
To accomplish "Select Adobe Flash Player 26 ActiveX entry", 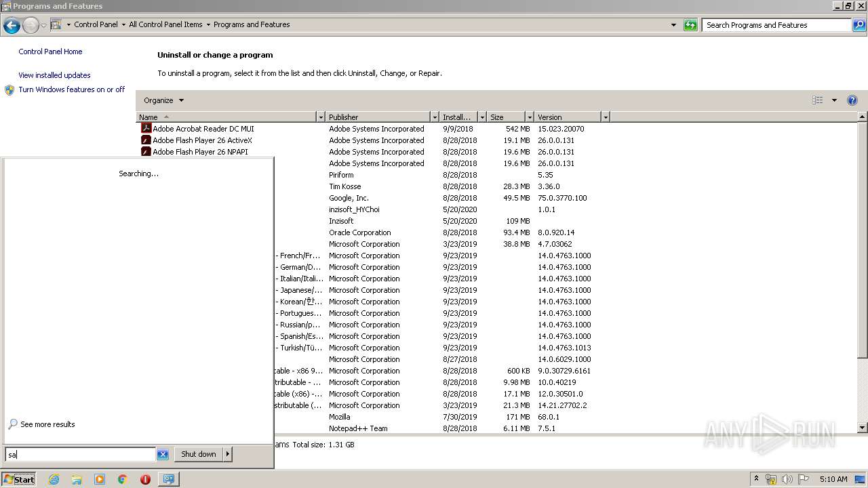I will [202, 140].
